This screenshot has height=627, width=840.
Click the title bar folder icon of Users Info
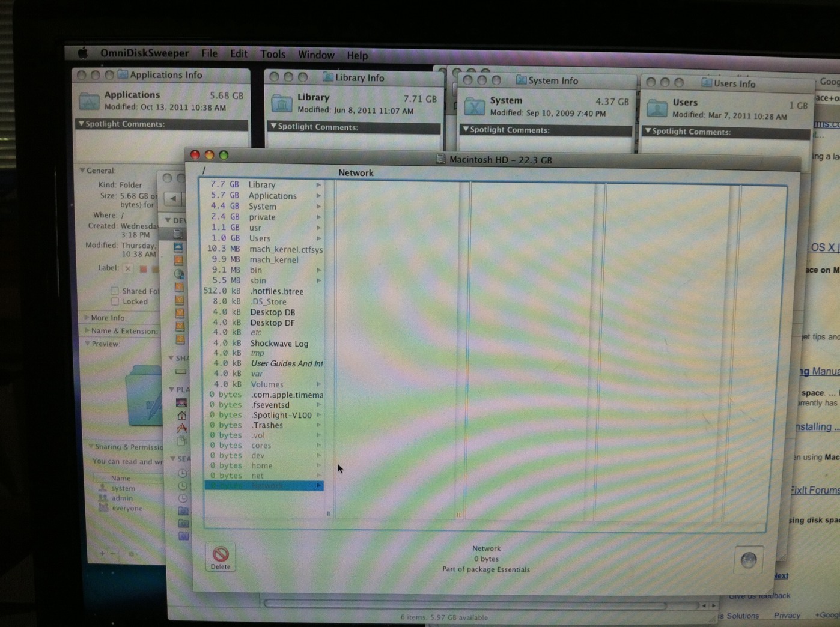pos(707,83)
